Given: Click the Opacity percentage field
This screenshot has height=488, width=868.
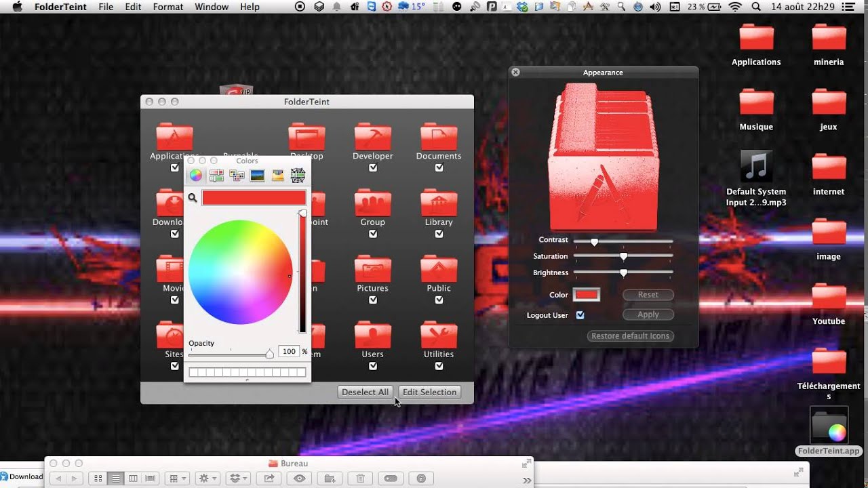Looking at the screenshot, I should (289, 351).
